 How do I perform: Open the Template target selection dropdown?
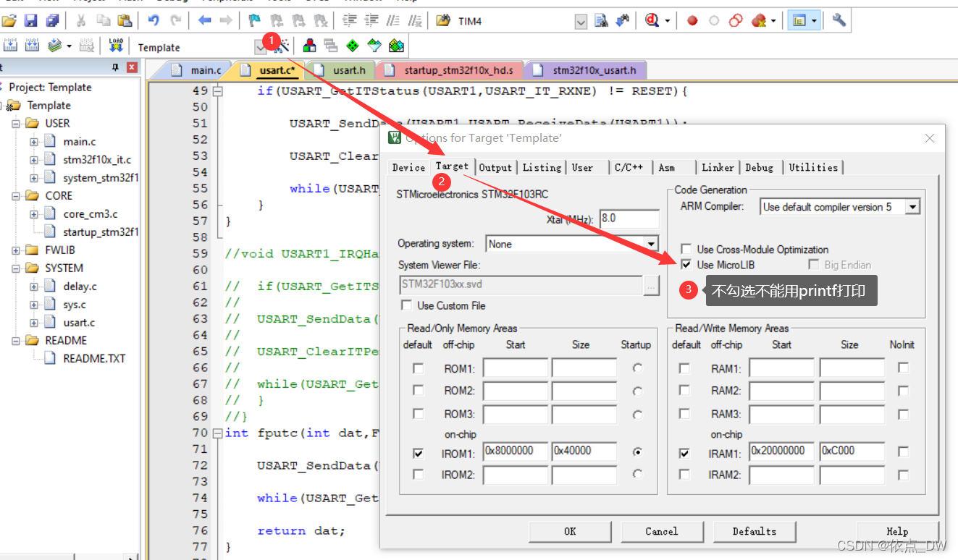pyautogui.click(x=261, y=48)
